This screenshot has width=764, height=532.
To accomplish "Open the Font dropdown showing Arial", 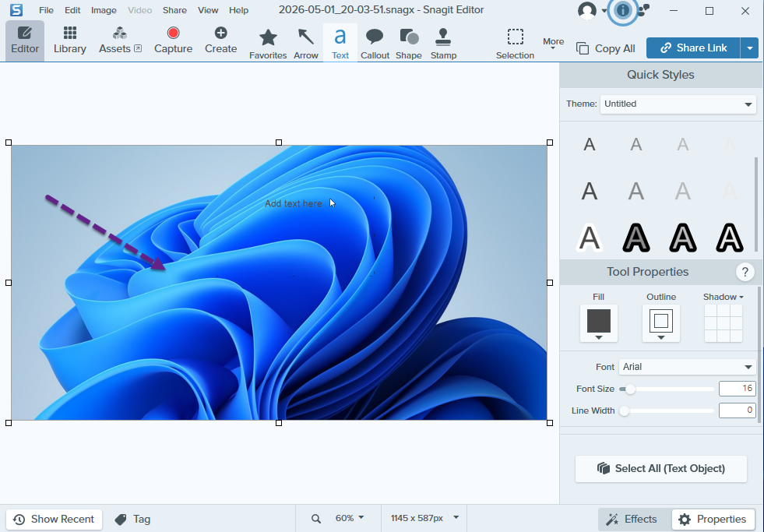I will tap(687, 367).
